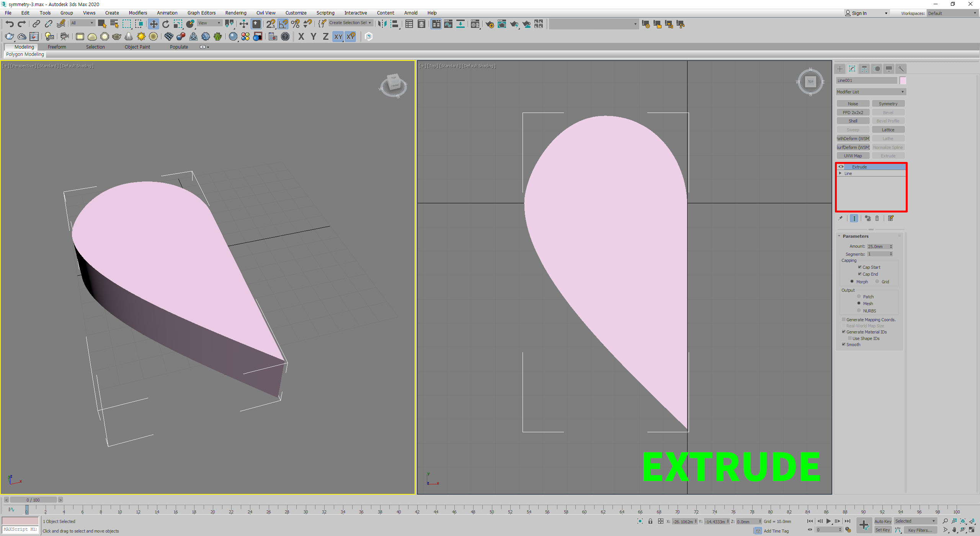
Task: Click the Symmetry modifier button
Action: pyautogui.click(x=888, y=104)
